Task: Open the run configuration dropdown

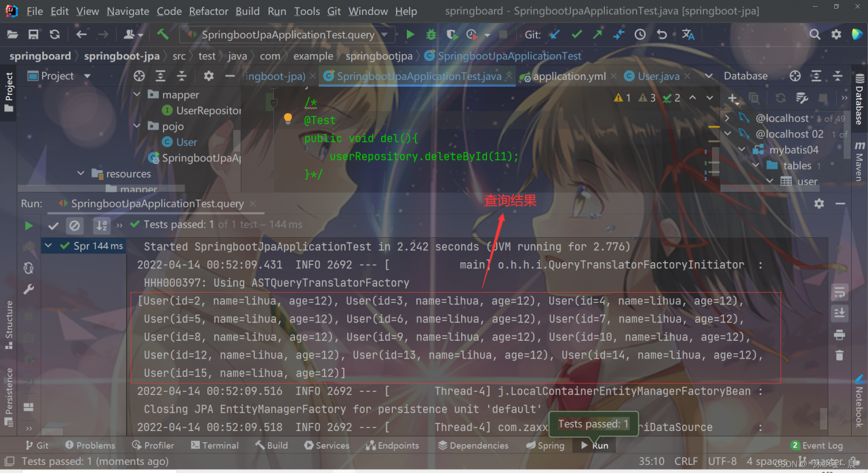Action: 285,35
